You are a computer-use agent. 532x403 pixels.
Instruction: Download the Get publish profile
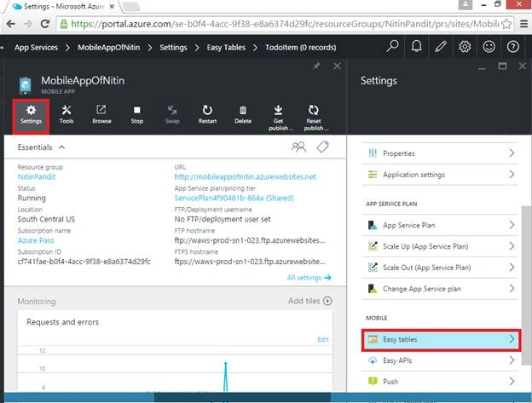point(279,118)
